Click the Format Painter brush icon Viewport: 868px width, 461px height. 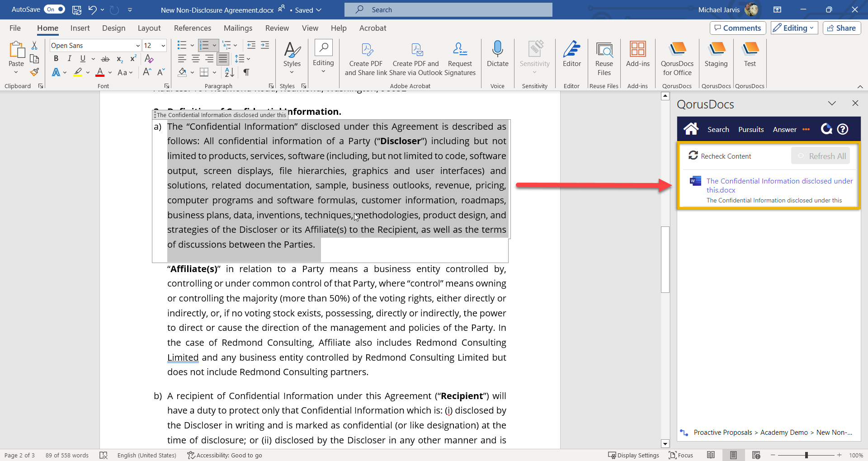click(x=34, y=72)
